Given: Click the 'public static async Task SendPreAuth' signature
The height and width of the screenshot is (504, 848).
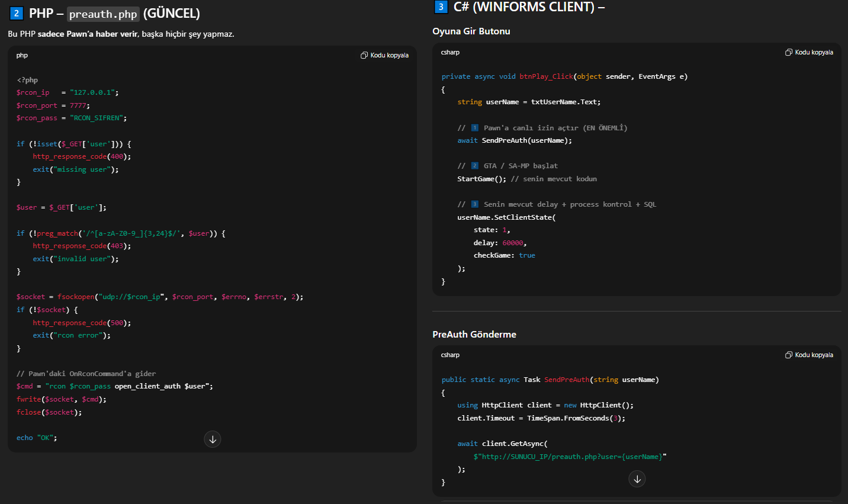Looking at the screenshot, I should tap(550, 380).
